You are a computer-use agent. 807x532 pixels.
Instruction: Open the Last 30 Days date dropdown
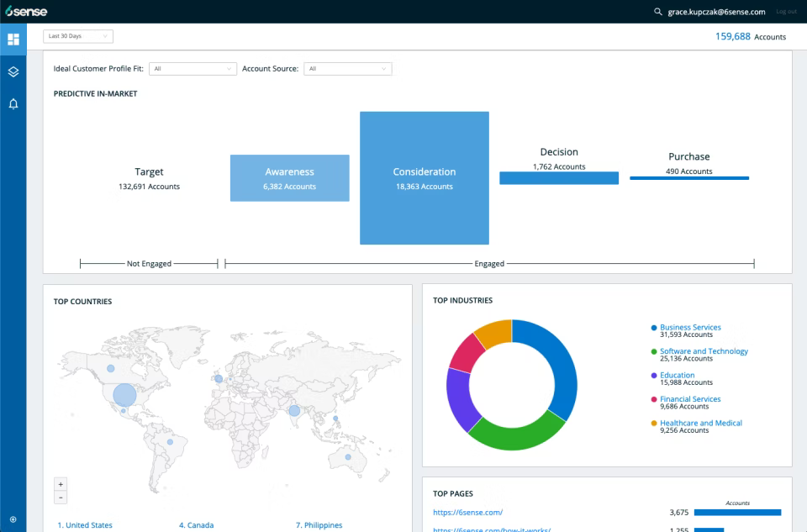[x=78, y=36]
